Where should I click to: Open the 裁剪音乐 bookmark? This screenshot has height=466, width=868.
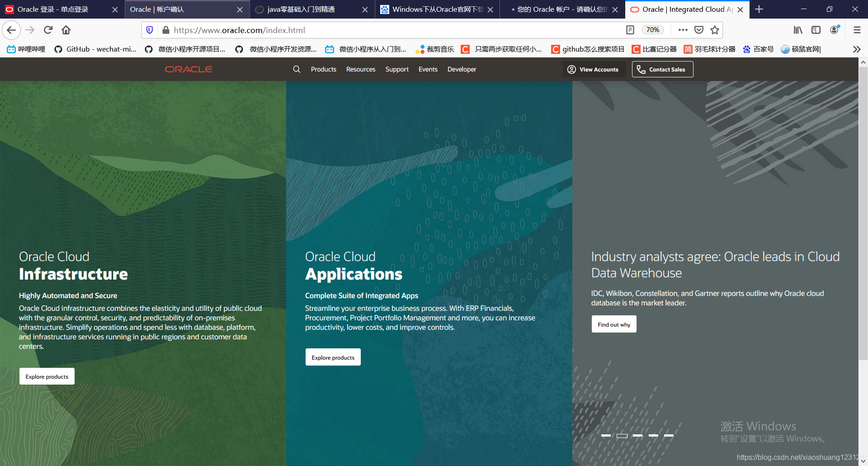coord(434,49)
